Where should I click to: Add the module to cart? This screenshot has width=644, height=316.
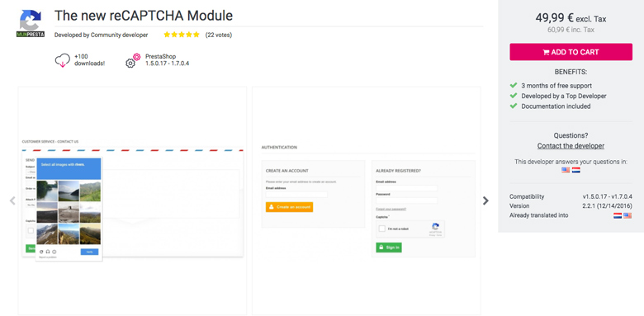[571, 52]
